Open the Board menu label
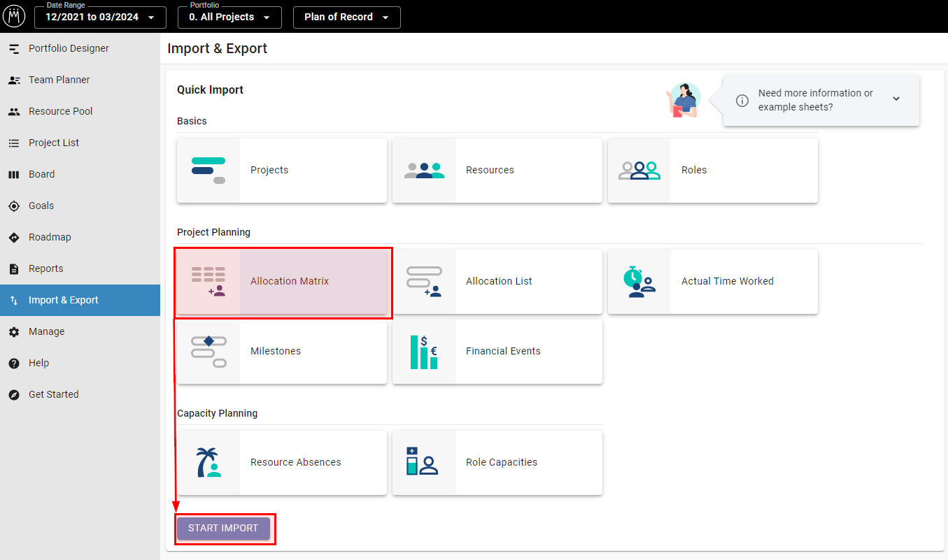948x560 pixels. click(x=41, y=174)
